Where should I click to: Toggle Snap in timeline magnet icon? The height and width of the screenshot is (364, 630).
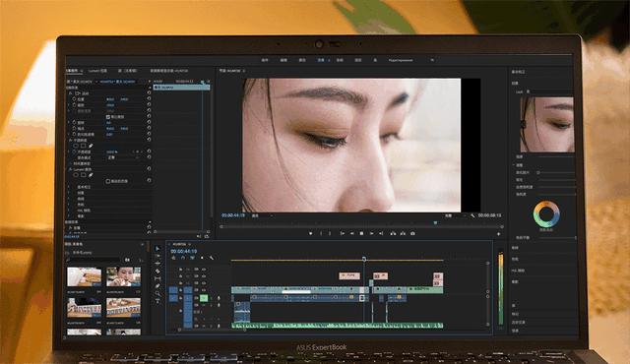coord(183,258)
